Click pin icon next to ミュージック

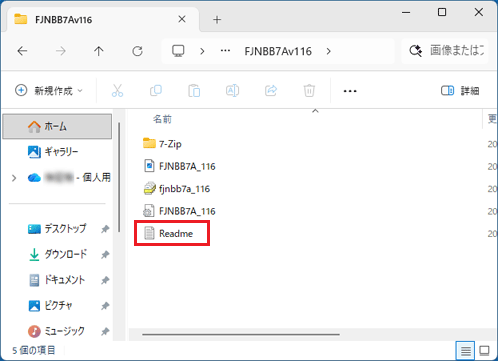point(105,331)
